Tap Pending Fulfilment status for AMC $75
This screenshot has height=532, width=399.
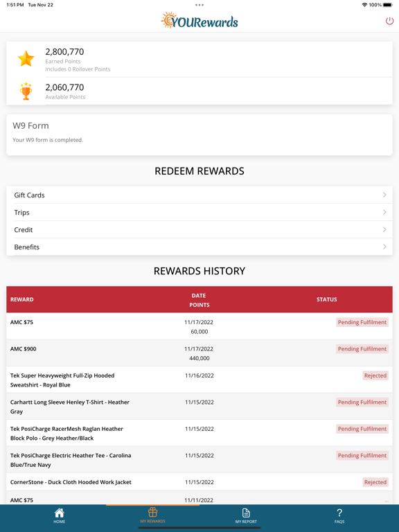362,322
